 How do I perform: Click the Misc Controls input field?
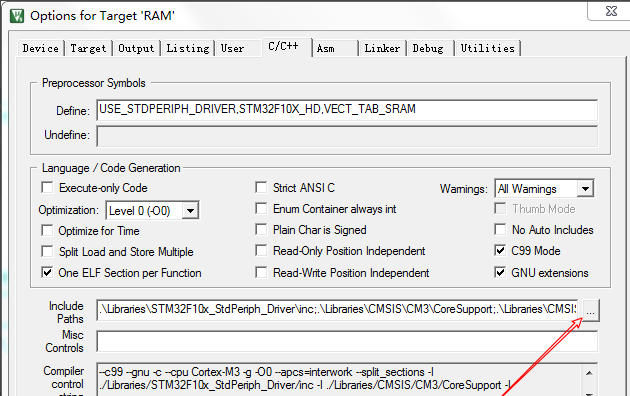click(x=347, y=342)
